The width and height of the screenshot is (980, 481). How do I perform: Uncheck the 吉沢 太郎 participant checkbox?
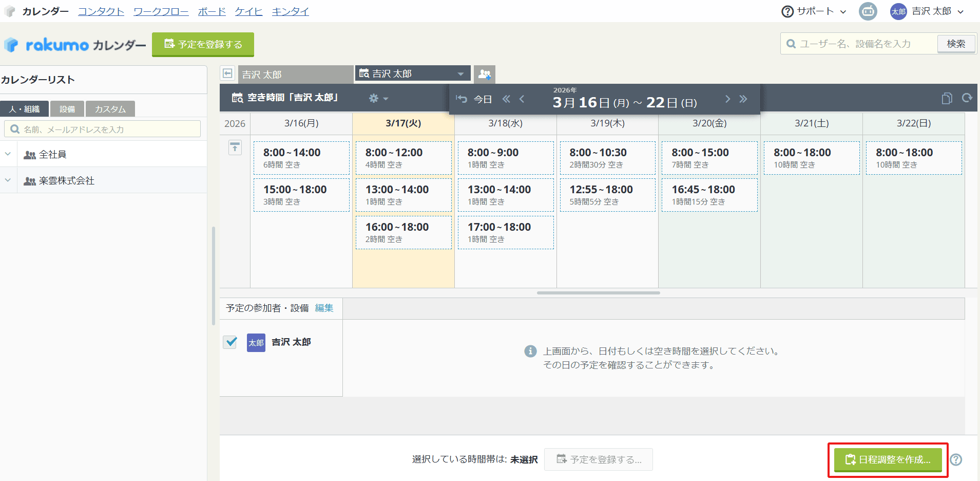click(230, 342)
